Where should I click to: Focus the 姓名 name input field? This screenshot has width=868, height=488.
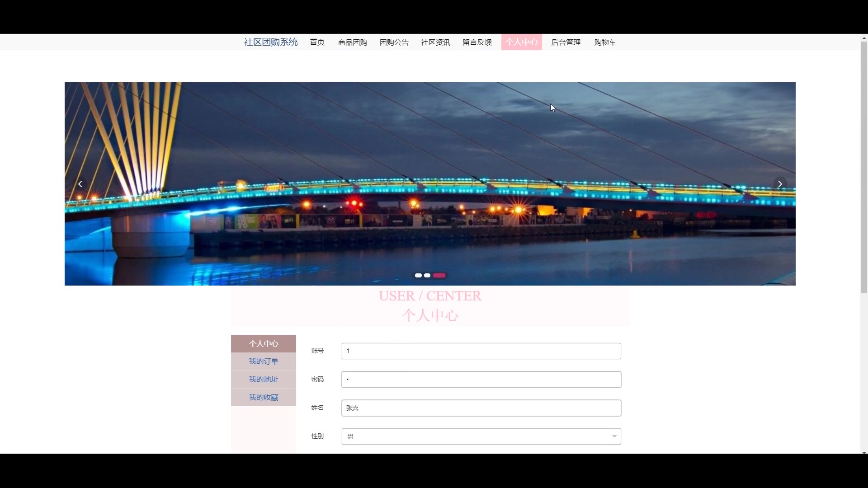tap(481, 408)
